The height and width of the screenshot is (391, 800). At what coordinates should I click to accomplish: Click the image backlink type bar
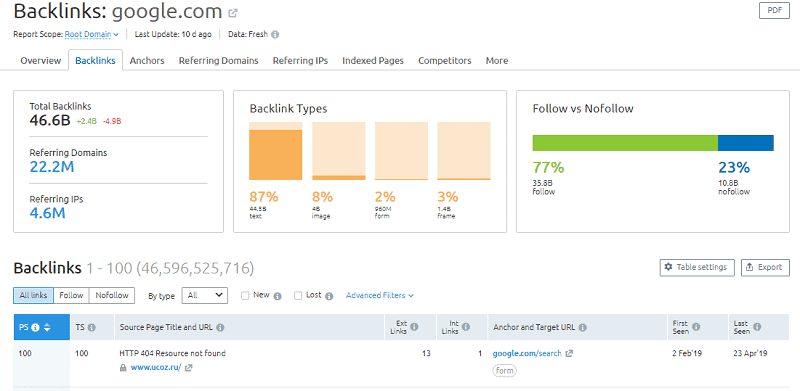[339, 151]
